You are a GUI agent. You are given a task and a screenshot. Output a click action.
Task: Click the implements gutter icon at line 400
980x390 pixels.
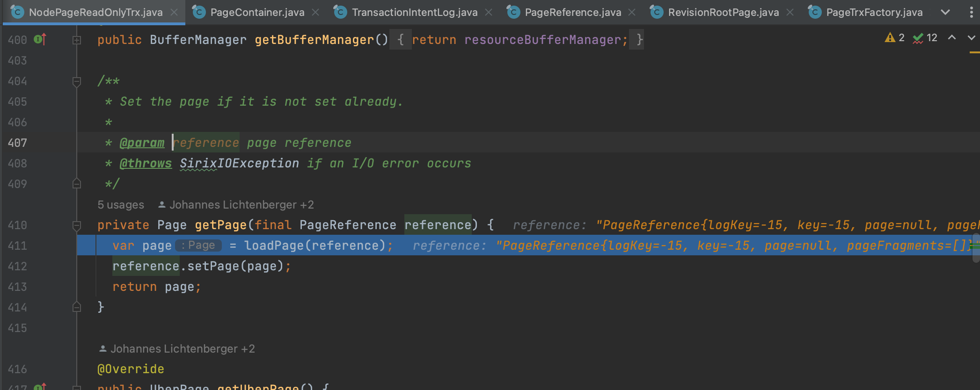(x=40, y=40)
